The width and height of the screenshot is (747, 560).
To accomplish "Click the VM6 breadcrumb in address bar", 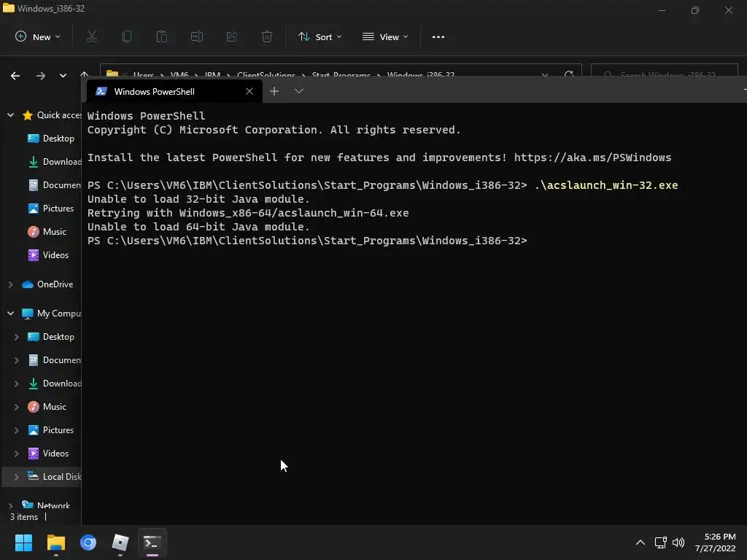I will click(x=179, y=75).
